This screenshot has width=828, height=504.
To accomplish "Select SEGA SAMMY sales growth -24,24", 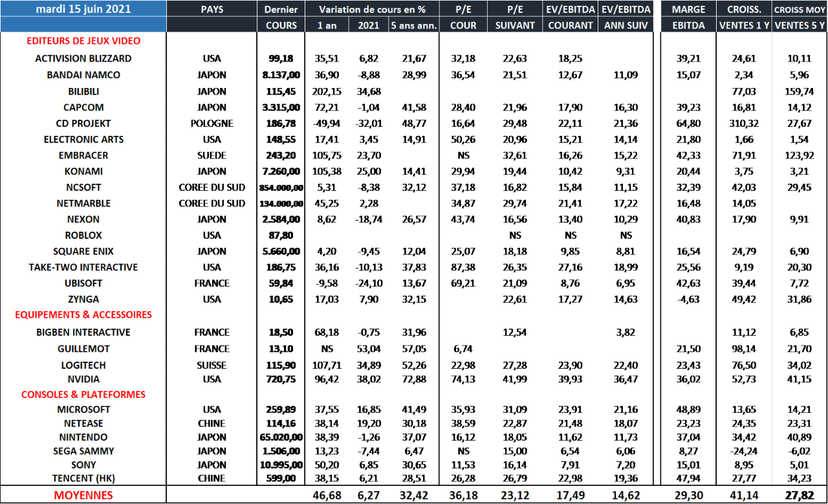I will click(744, 452).
